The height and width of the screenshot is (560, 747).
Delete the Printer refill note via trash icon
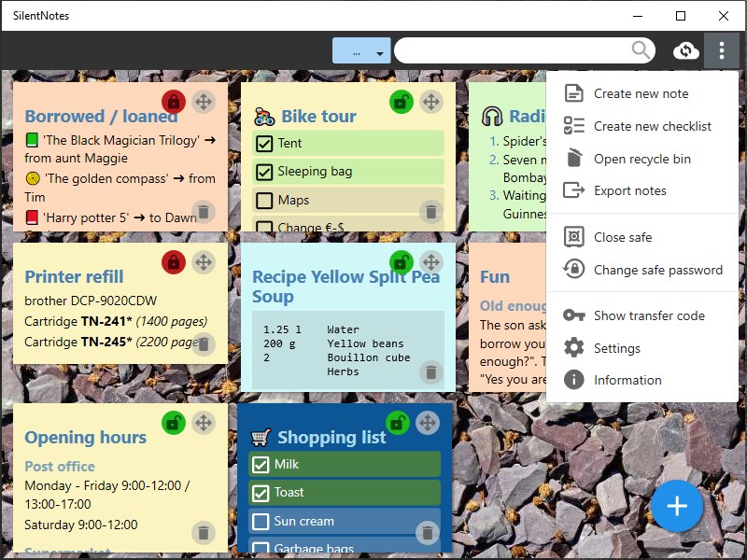[x=204, y=343]
